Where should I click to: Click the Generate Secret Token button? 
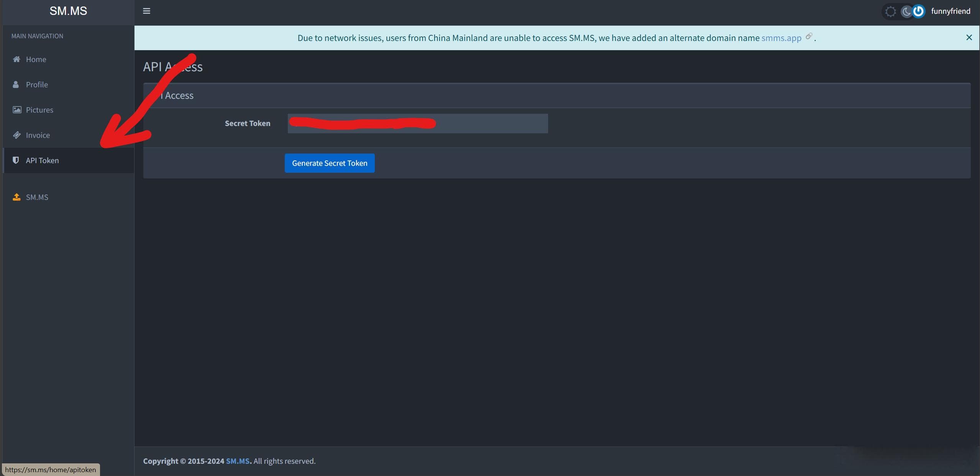pos(330,163)
